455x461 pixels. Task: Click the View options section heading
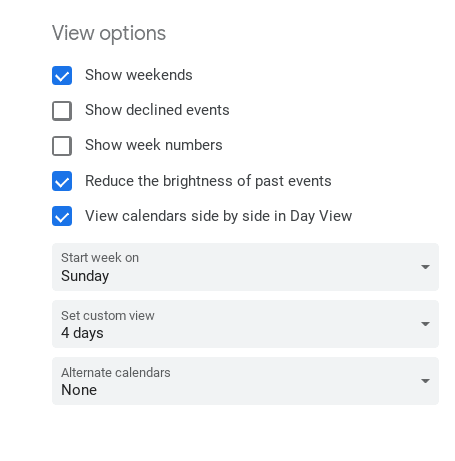(109, 33)
